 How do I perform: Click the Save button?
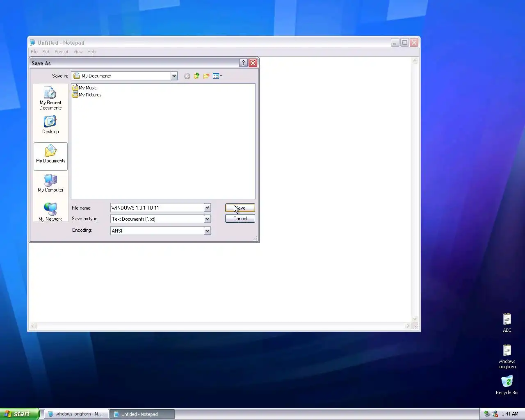pyautogui.click(x=240, y=208)
